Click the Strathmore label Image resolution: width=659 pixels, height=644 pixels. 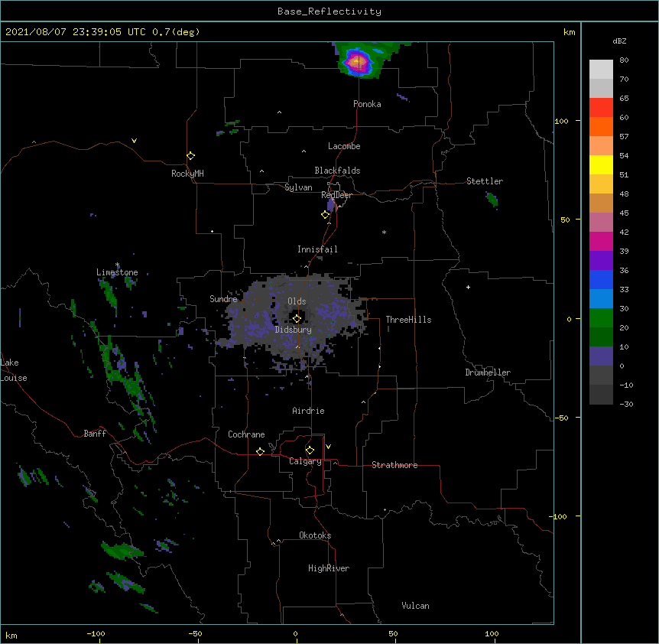[x=394, y=465]
